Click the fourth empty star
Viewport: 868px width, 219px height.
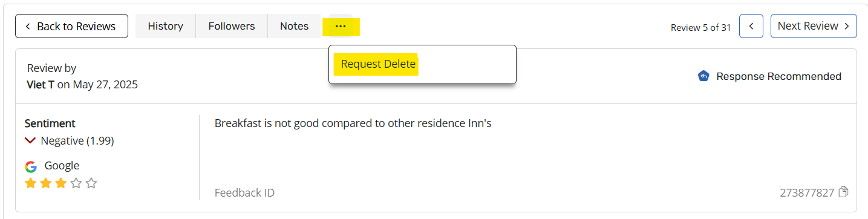(x=76, y=183)
